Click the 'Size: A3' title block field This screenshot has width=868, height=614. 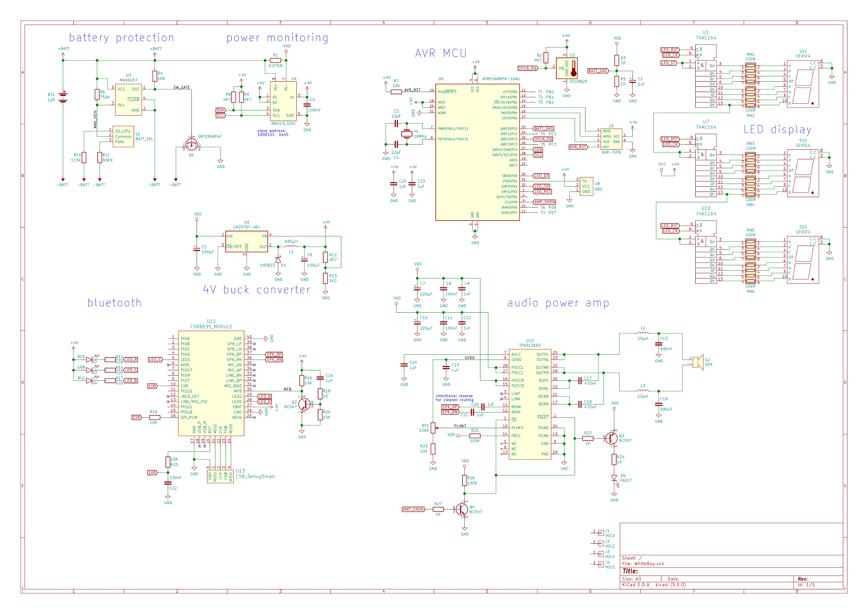[x=631, y=579]
